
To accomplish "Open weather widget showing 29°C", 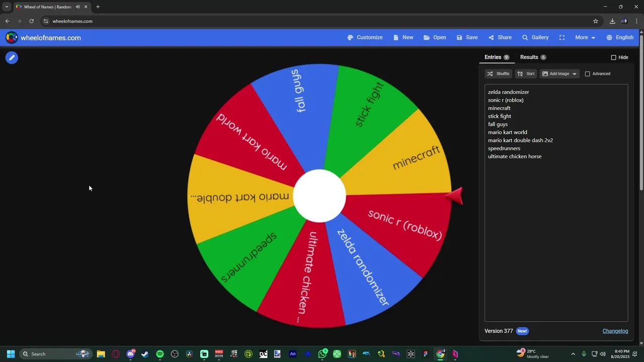I will point(532,353).
